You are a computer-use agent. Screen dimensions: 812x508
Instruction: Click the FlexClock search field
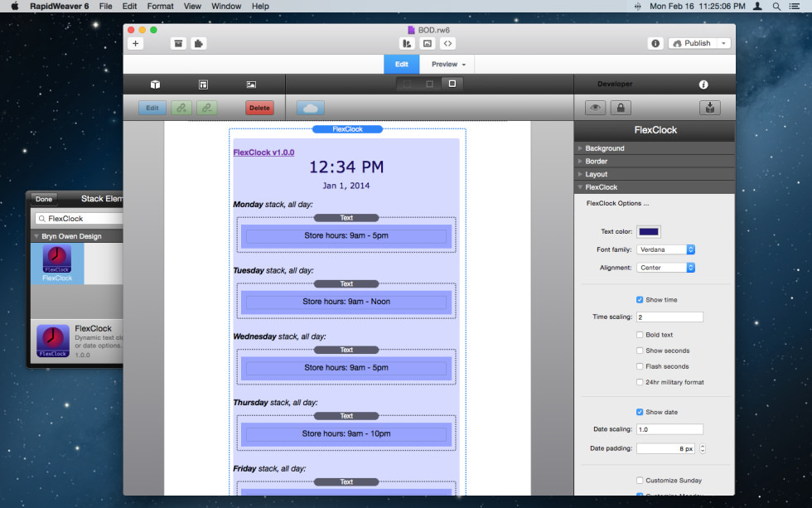[80, 219]
